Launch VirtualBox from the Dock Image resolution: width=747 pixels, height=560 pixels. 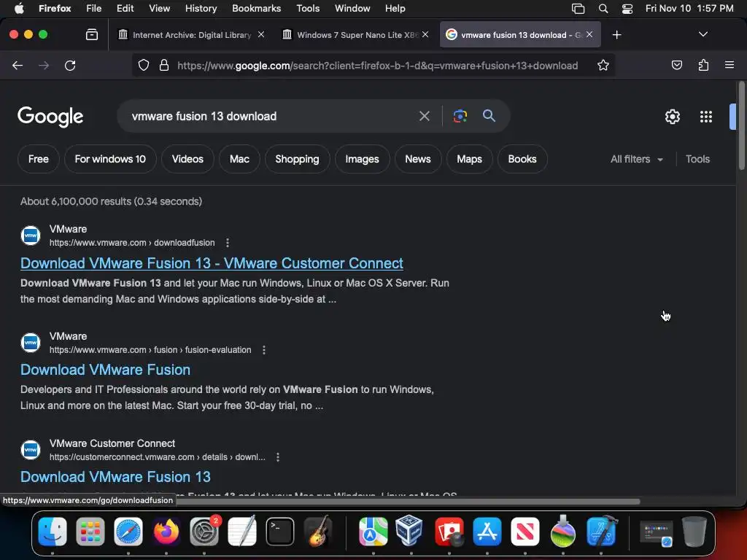[411, 531]
